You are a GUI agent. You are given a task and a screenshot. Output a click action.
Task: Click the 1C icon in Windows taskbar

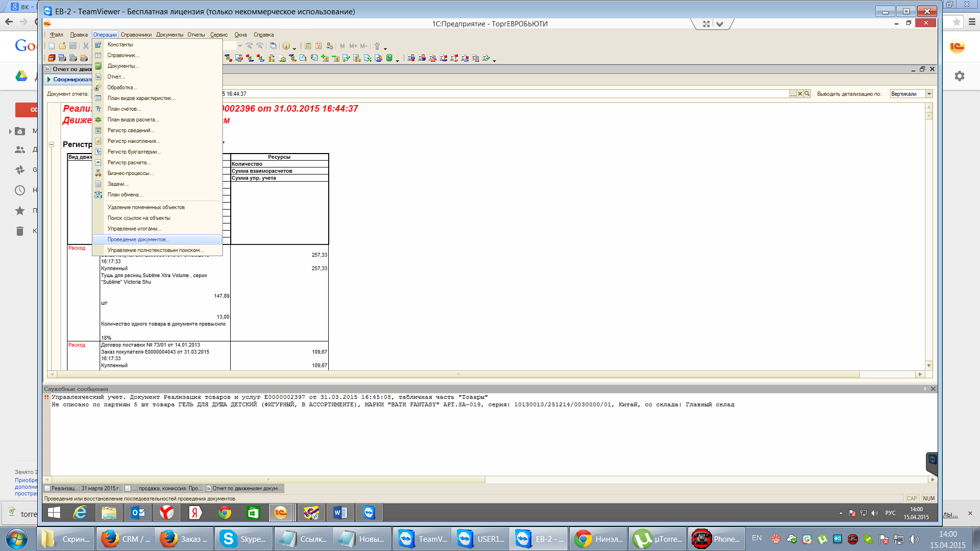pos(281,513)
